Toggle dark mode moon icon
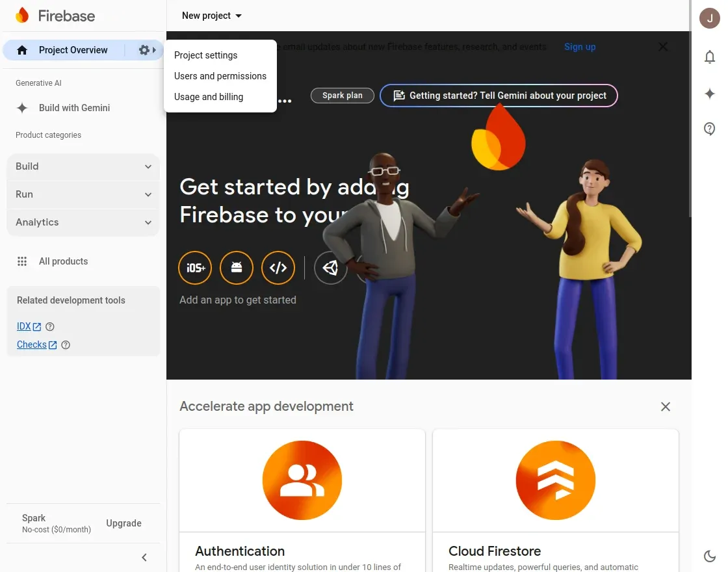This screenshot has width=728, height=572. click(x=709, y=556)
